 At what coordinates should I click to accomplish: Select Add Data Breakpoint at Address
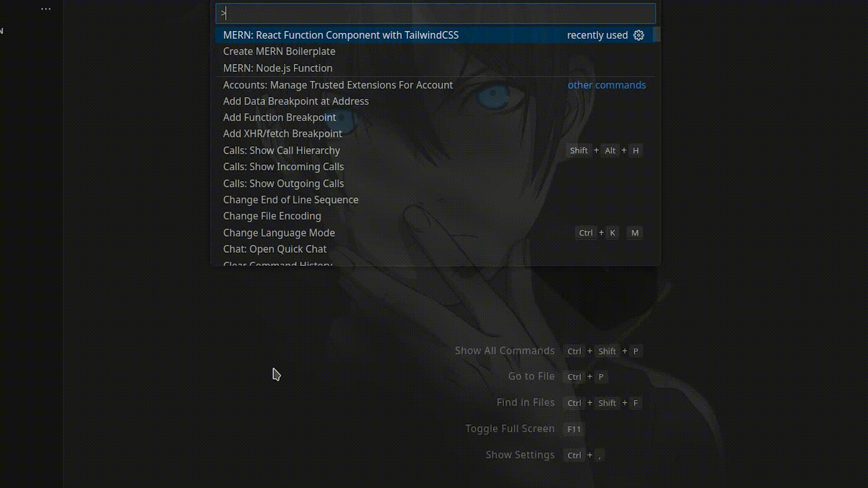point(296,101)
